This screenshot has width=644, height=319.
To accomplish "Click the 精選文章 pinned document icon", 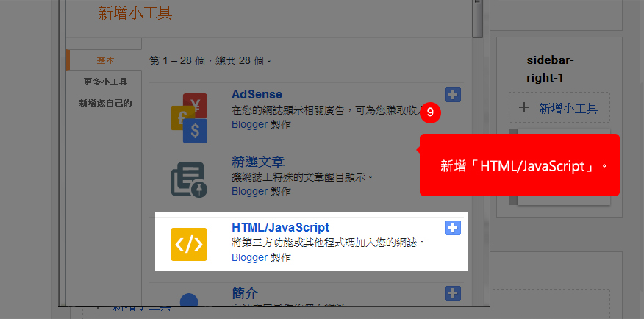I will (189, 179).
